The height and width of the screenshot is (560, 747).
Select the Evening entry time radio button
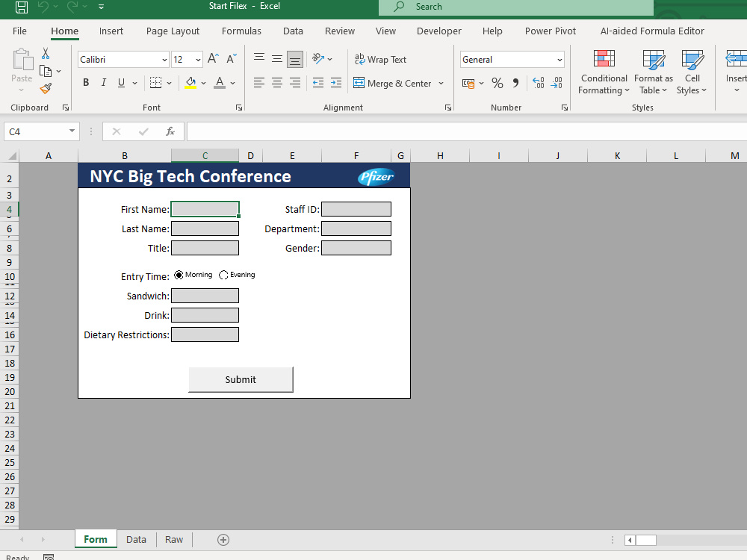pos(222,274)
